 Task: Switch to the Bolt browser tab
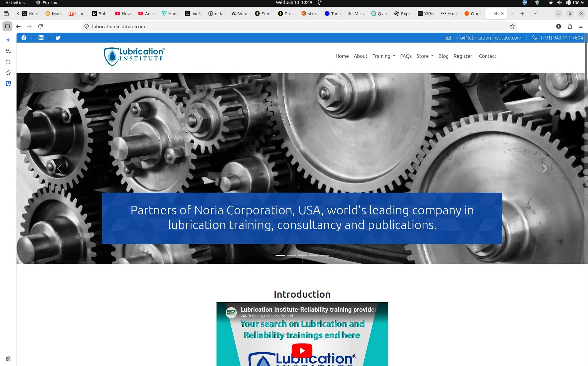[100, 13]
